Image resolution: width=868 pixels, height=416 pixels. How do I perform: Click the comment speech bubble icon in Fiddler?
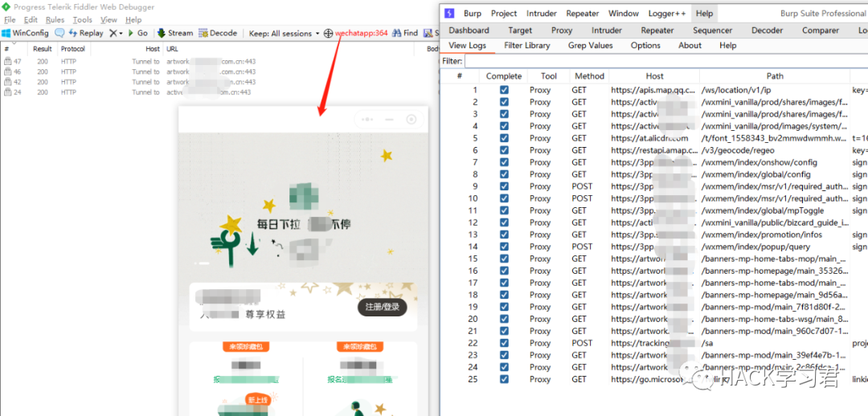[59, 33]
